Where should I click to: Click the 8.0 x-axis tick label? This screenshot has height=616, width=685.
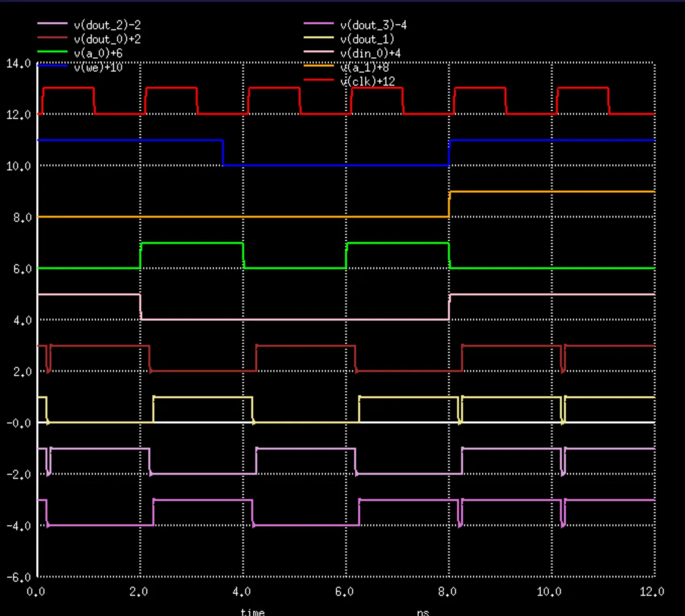(447, 591)
